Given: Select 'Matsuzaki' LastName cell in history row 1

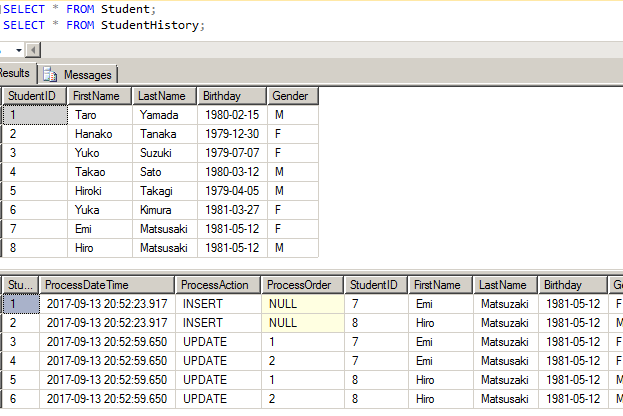Looking at the screenshot, I should coord(506,304).
